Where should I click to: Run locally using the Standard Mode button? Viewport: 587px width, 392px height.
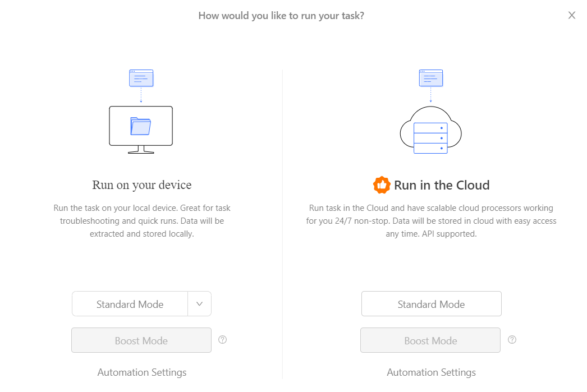[130, 304]
